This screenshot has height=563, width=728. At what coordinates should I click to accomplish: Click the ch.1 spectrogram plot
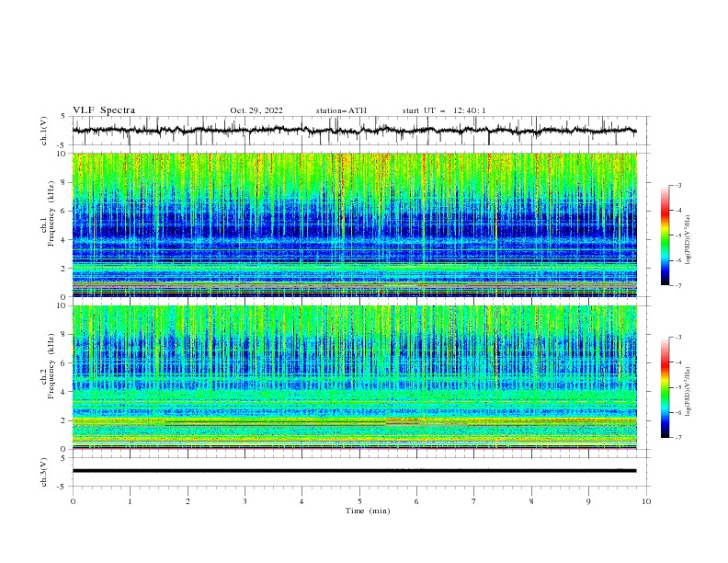click(355, 224)
